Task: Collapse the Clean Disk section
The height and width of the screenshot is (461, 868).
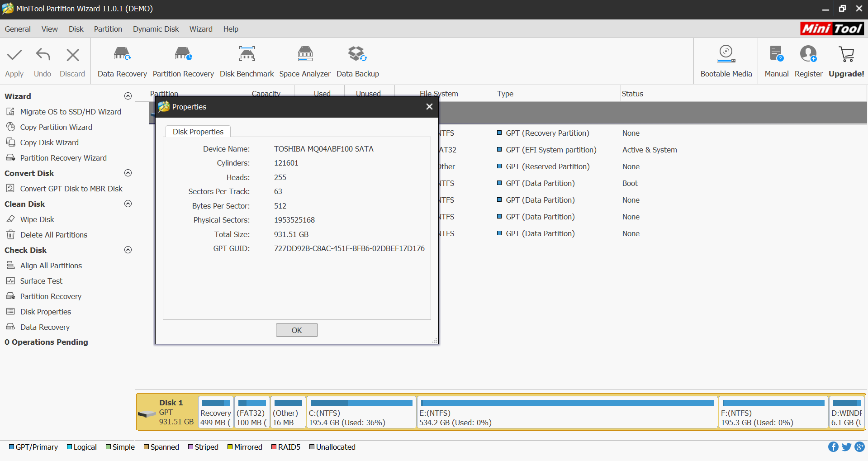Action: (x=128, y=204)
